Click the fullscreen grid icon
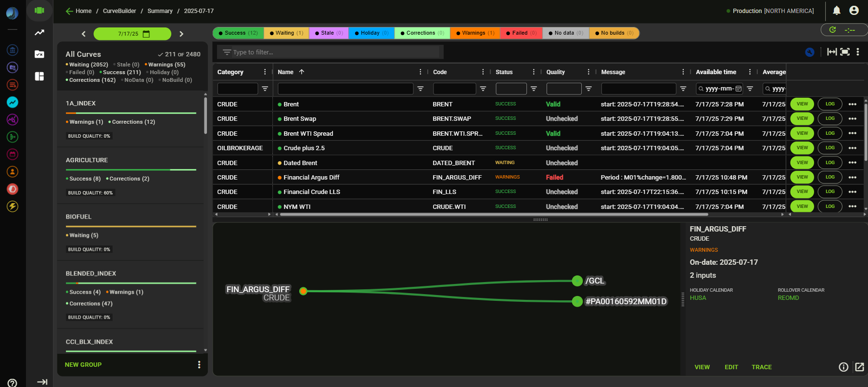 coord(845,52)
